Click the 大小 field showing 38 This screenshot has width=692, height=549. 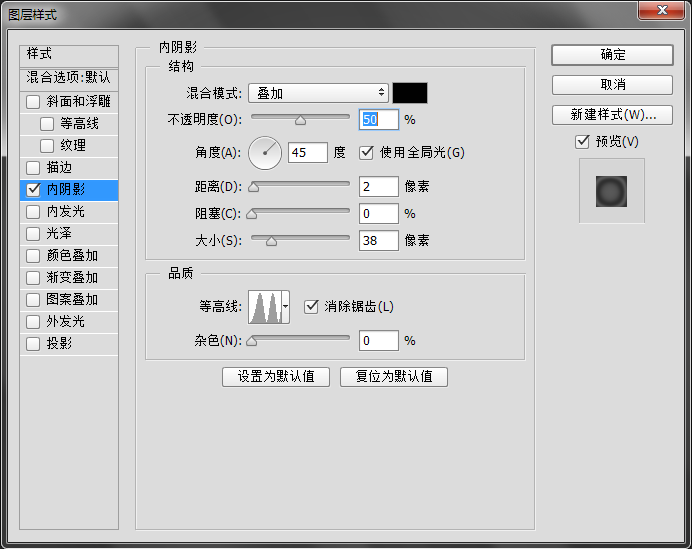[379, 241]
